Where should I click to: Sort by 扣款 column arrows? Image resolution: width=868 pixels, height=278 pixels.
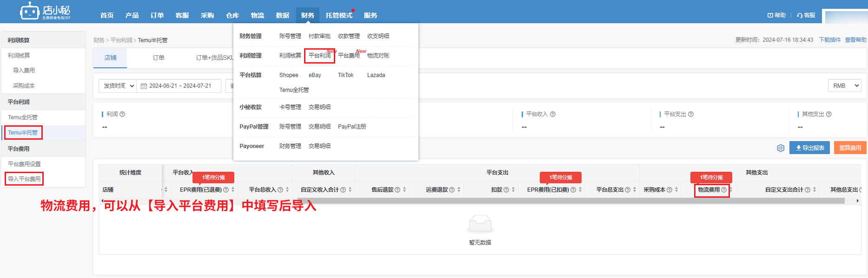[513, 190]
